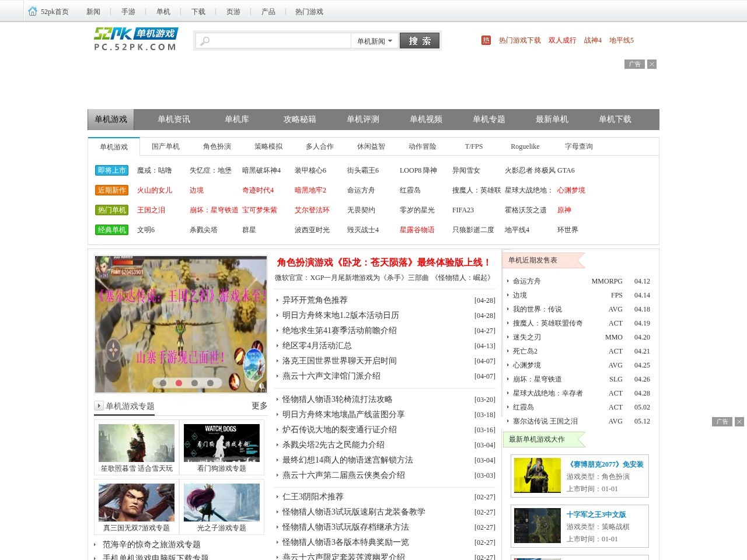Viewport: 747px width, 560px height.
Task: Open the 霍格沃茨之遗 game link
Action: [x=526, y=210]
